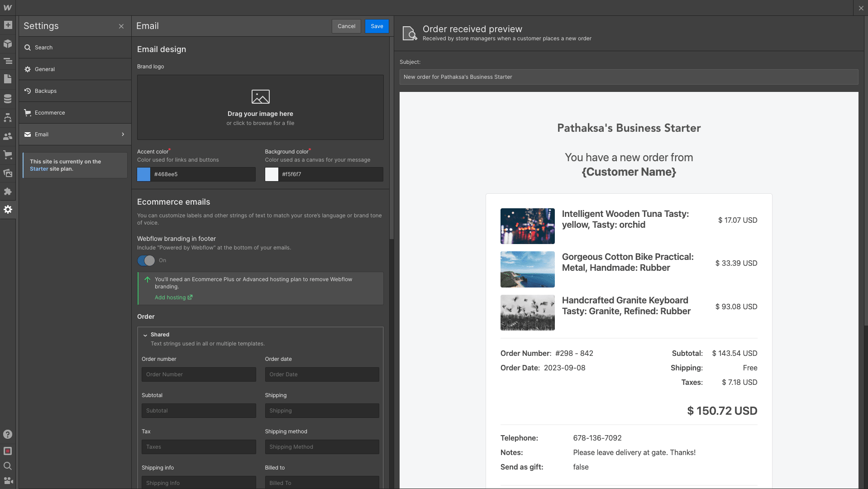Expand the Email settings chevron arrow
Viewport: 868px width, 489px height.
[123, 134]
